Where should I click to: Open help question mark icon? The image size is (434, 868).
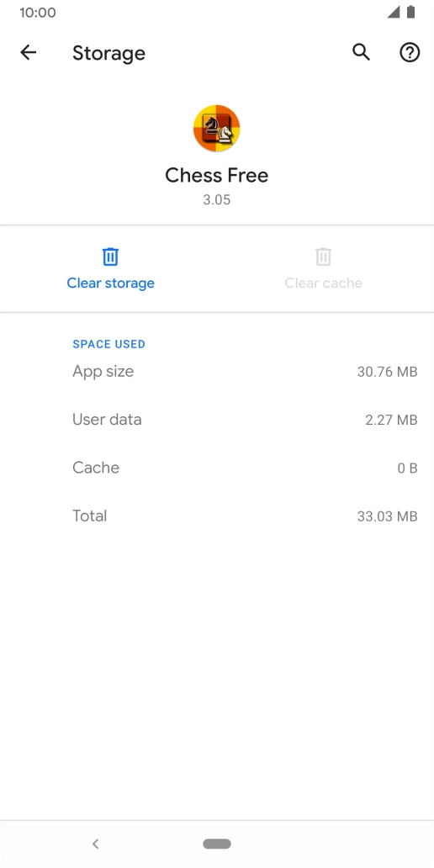[410, 53]
